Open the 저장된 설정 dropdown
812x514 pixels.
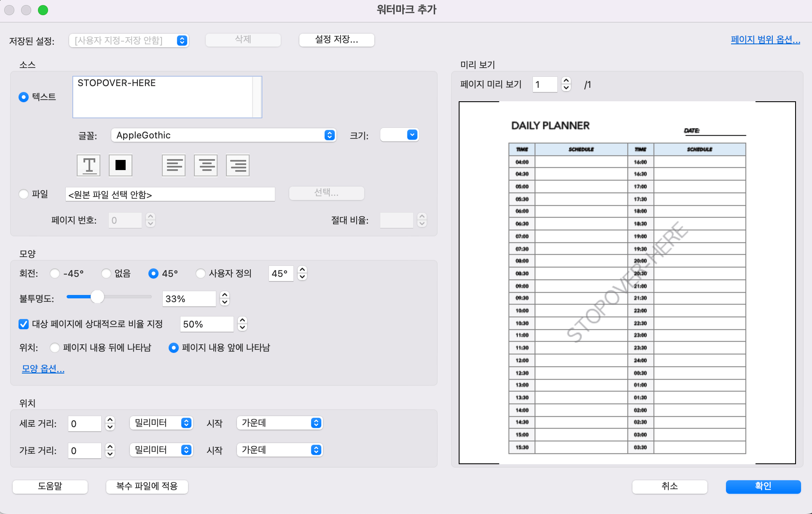[x=129, y=40]
